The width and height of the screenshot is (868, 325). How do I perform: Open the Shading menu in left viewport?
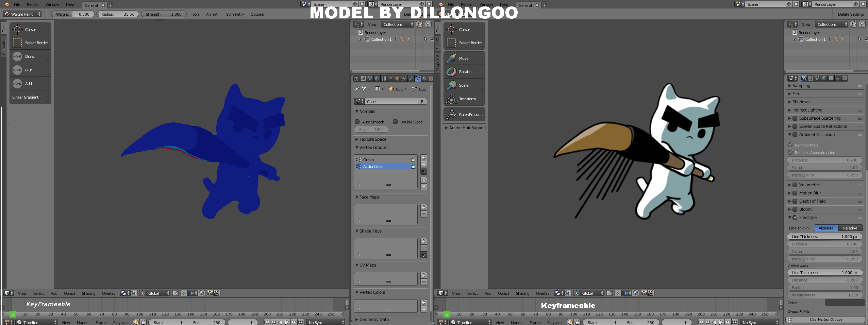[x=88, y=293]
